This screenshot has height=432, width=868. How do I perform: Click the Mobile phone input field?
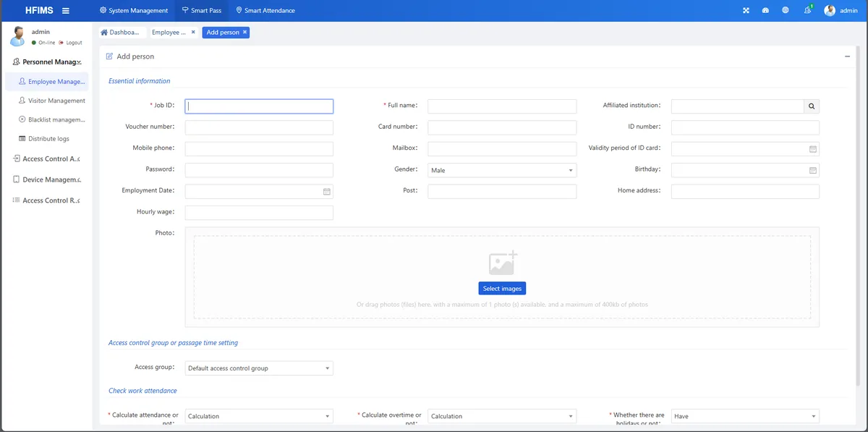(x=259, y=149)
